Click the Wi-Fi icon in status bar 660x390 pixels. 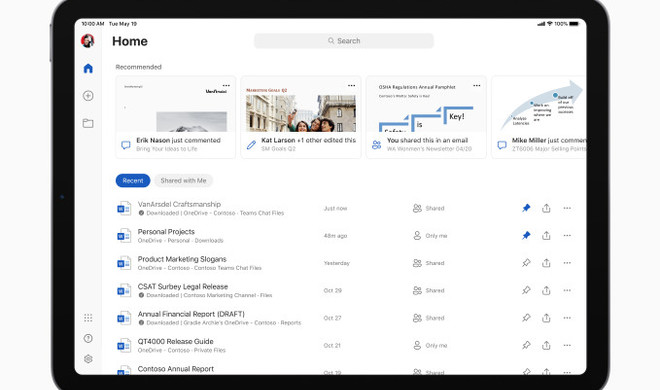550,24
